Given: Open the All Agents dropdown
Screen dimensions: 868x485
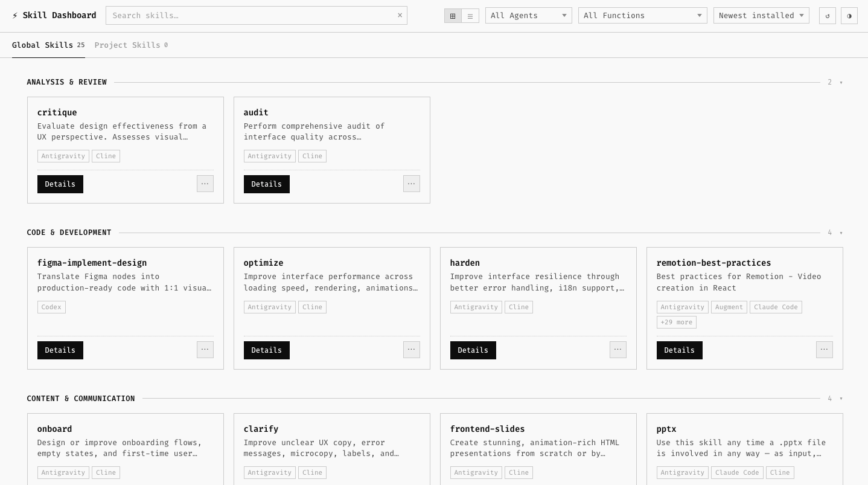Looking at the screenshot, I should coord(529,16).
